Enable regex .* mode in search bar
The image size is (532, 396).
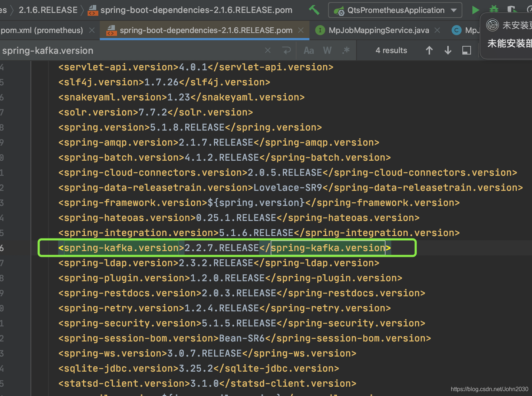pos(346,50)
